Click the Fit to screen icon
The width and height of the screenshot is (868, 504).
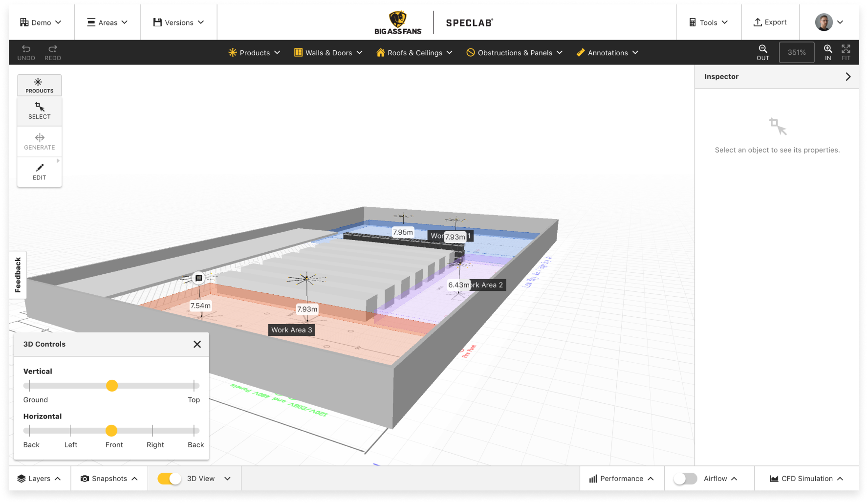point(846,49)
